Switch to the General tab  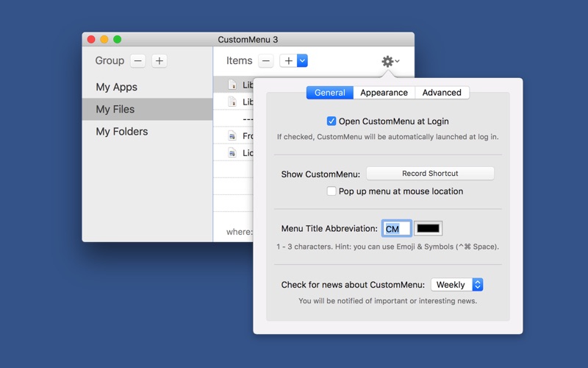329,93
